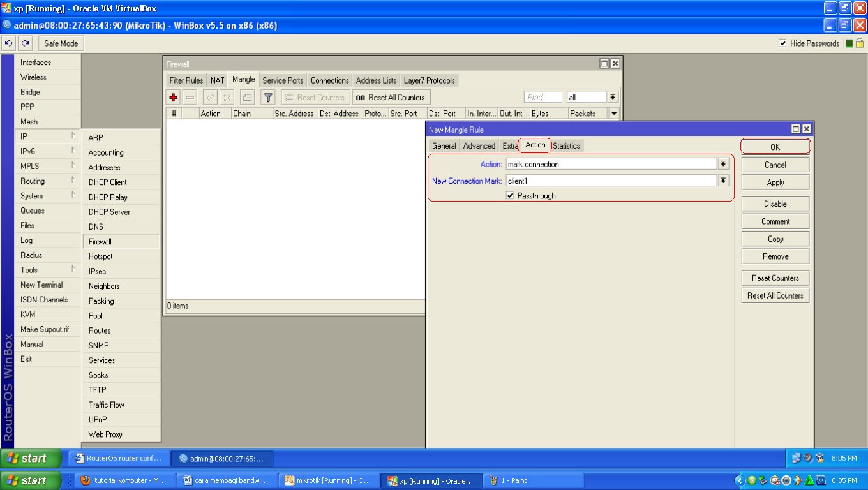Open RouterOS router configuration taskbar item

(x=120, y=458)
